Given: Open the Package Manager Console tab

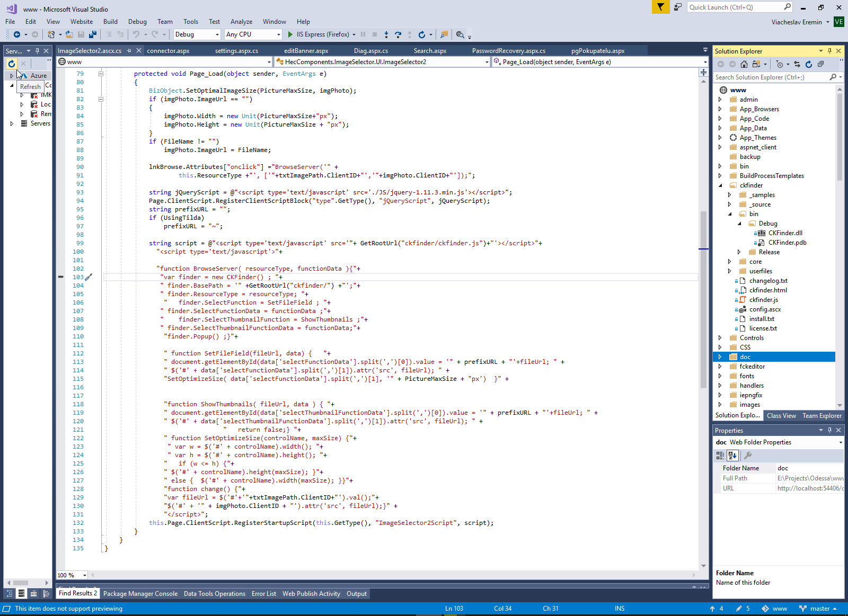Looking at the screenshot, I should pyautogui.click(x=140, y=594).
